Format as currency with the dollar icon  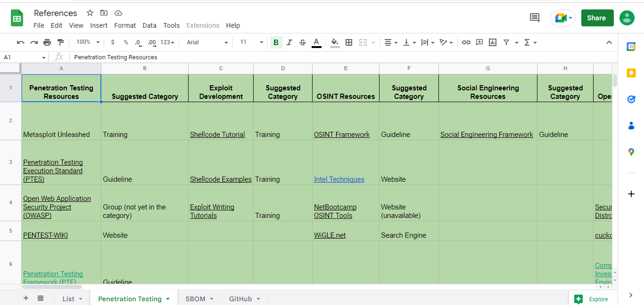[x=113, y=42]
